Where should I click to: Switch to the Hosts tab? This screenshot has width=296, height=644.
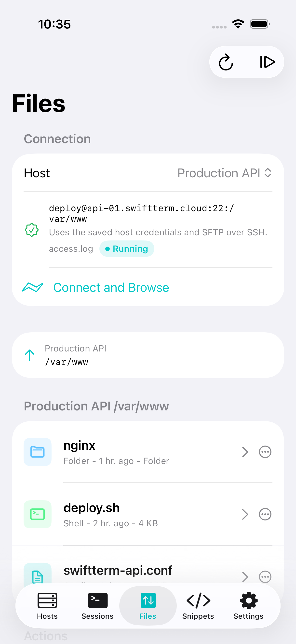coord(47,605)
